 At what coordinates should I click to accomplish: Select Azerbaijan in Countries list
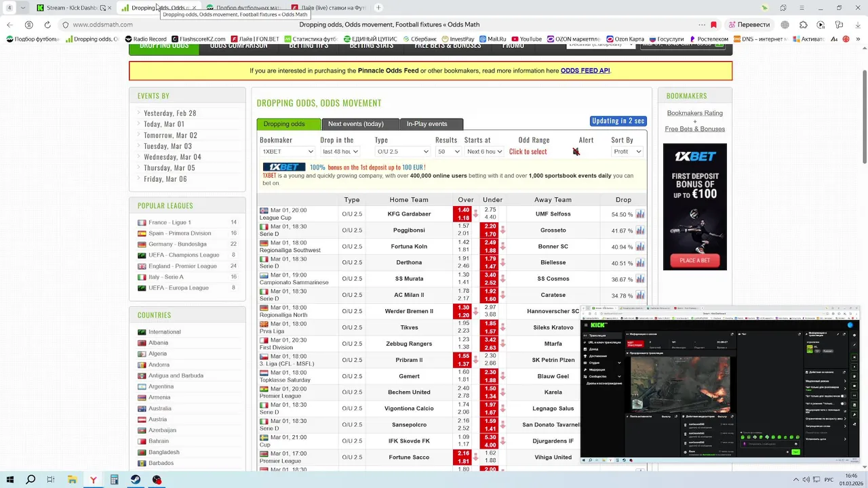click(x=162, y=430)
